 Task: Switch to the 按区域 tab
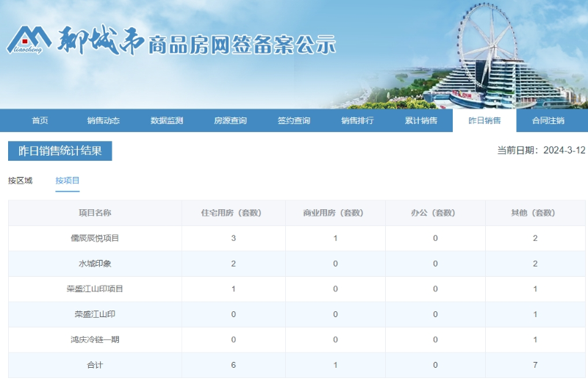21,181
